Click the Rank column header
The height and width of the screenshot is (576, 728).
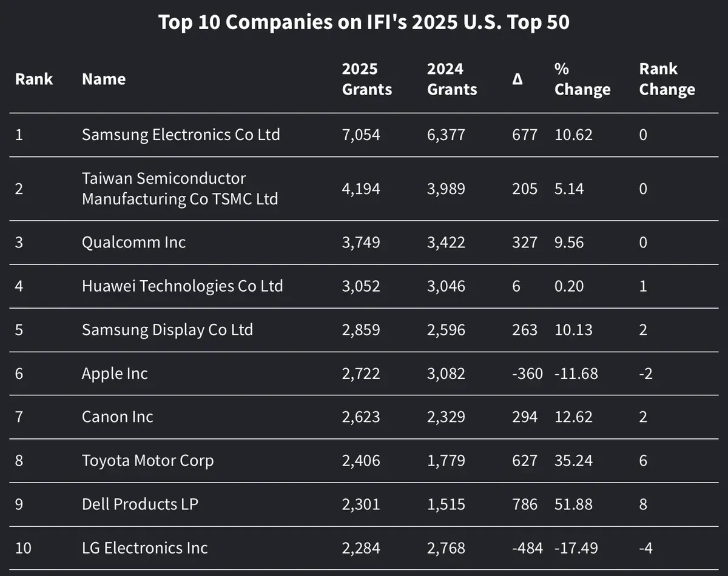click(34, 79)
